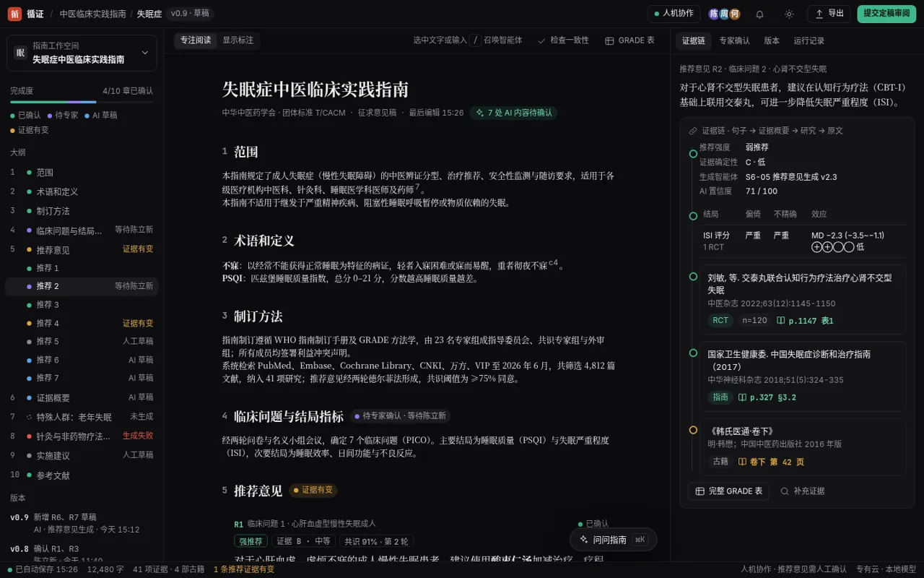924x578 pixels.
Task: Click the 7 处 AI 内容待确认 badge
Action: pyautogui.click(x=513, y=113)
